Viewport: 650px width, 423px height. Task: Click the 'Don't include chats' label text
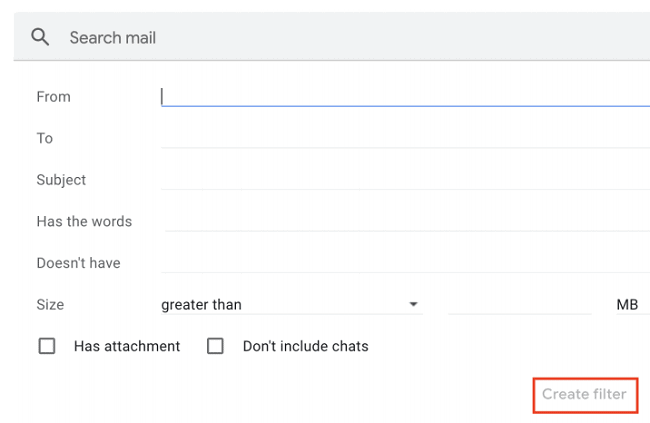coord(306,346)
